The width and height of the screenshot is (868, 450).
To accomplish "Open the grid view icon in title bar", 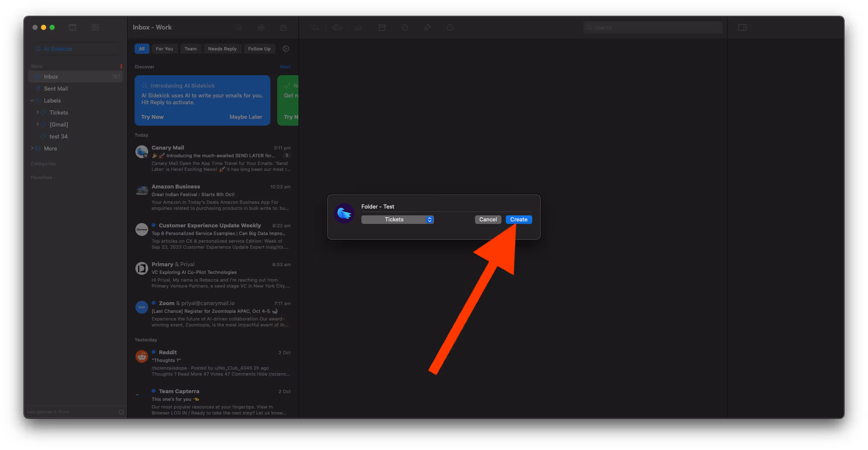I will 95,27.
